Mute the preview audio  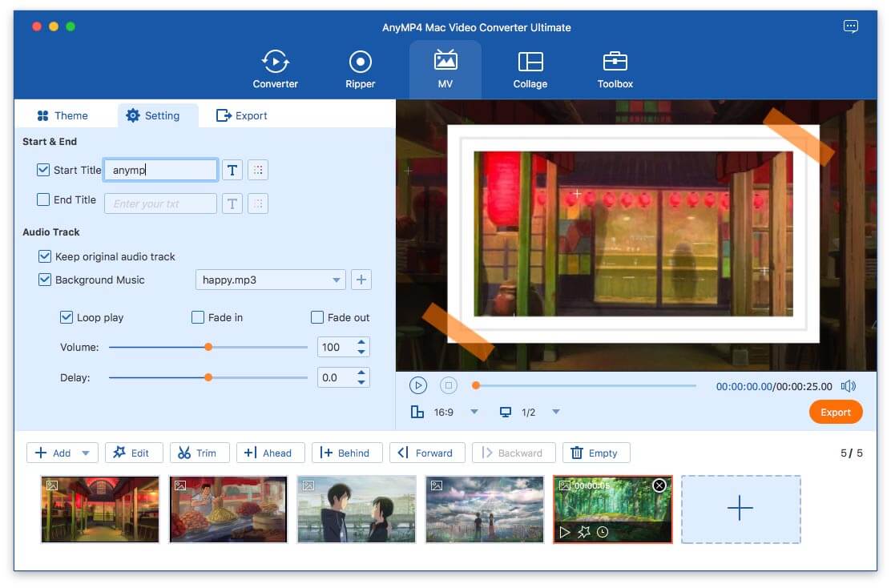tap(848, 386)
